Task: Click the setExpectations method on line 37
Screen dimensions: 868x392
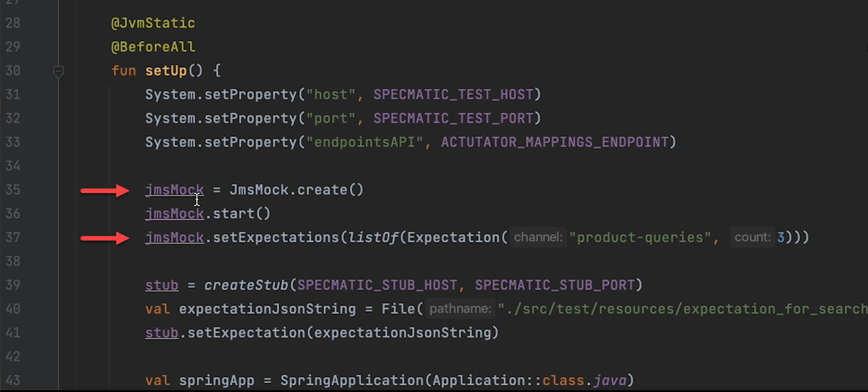Action: click(275, 237)
